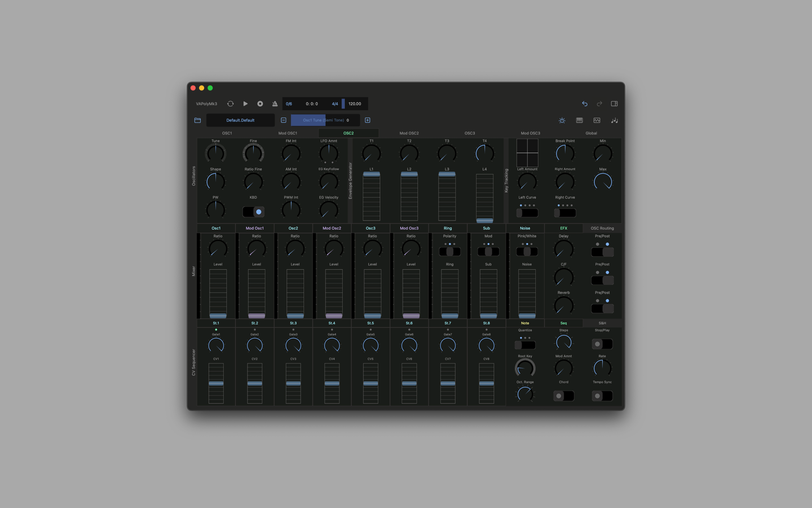Click the Noise level slider
This screenshot has width=812, height=508.
[x=527, y=294]
